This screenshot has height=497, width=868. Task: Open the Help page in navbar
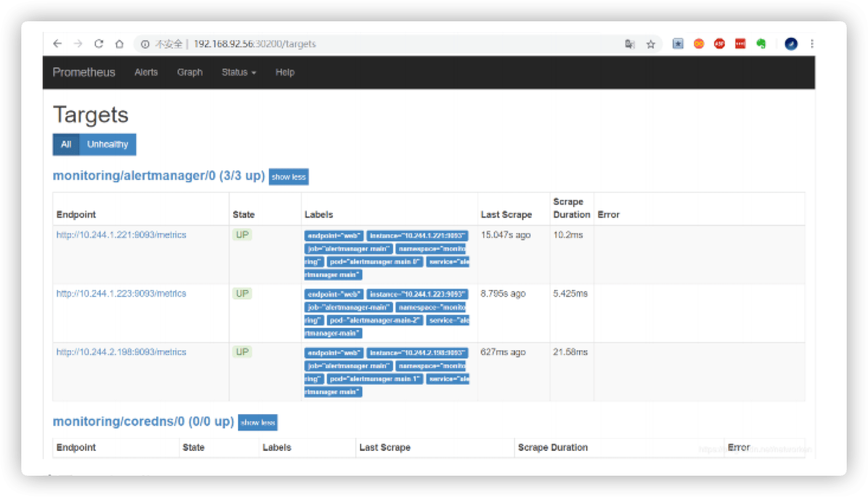click(285, 72)
